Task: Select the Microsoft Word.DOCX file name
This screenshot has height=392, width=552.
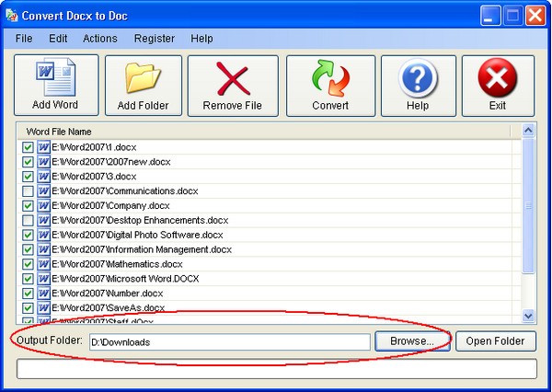Action: [x=125, y=279]
